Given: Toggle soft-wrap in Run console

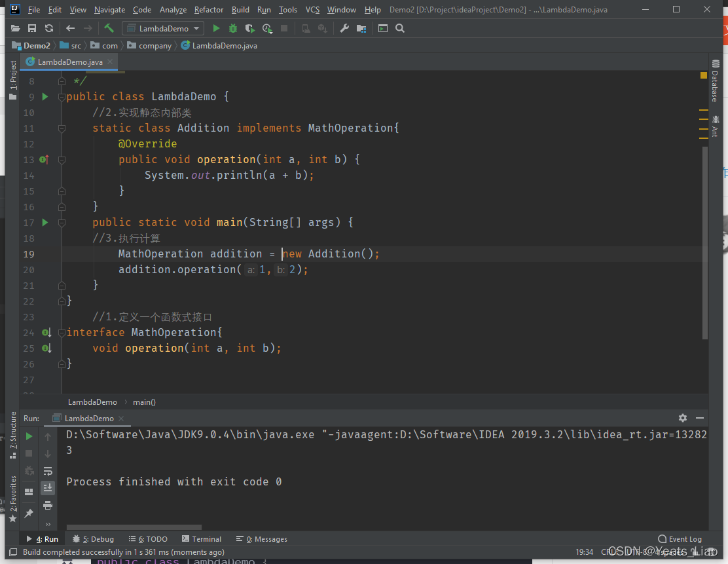Looking at the screenshot, I should pos(48,471).
